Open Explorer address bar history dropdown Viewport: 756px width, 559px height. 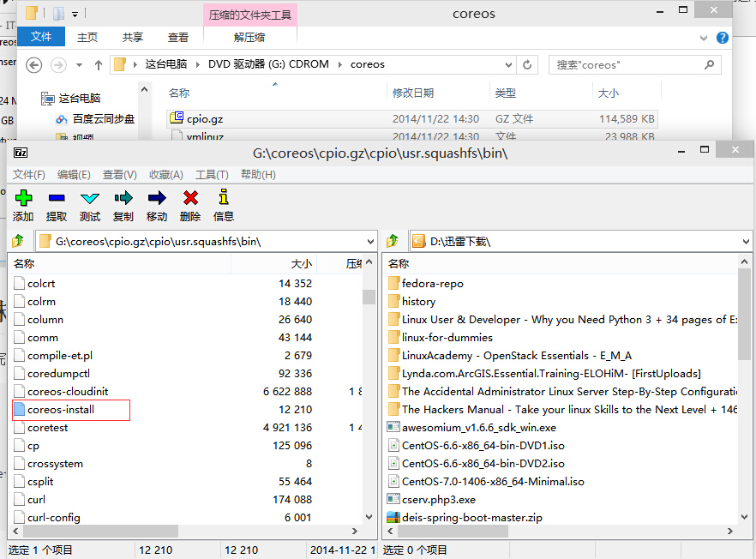pos(508,64)
